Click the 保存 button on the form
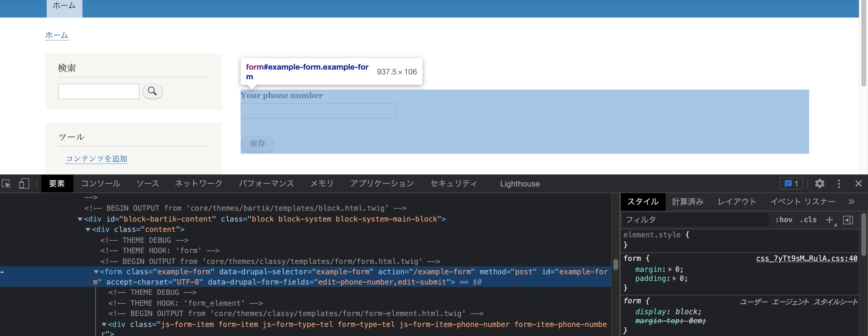This screenshot has width=868, height=336. pyautogui.click(x=257, y=144)
